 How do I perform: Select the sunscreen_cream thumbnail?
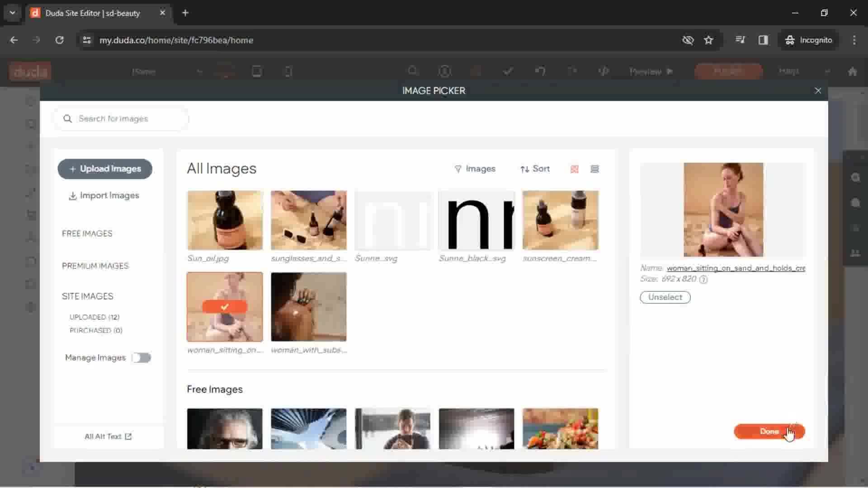click(561, 221)
